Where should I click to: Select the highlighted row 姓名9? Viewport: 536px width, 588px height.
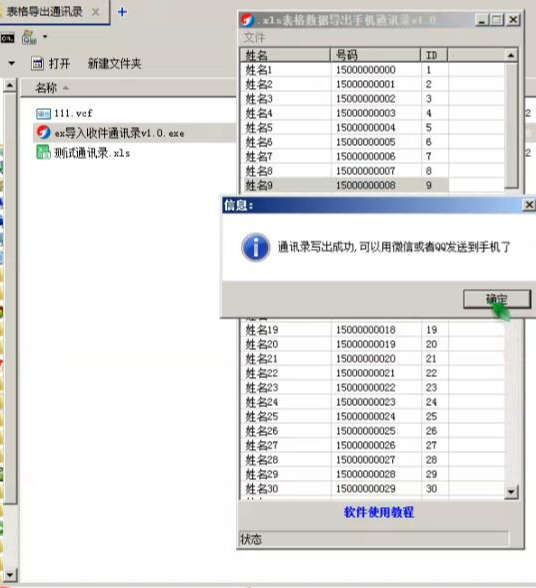[x=345, y=185]
